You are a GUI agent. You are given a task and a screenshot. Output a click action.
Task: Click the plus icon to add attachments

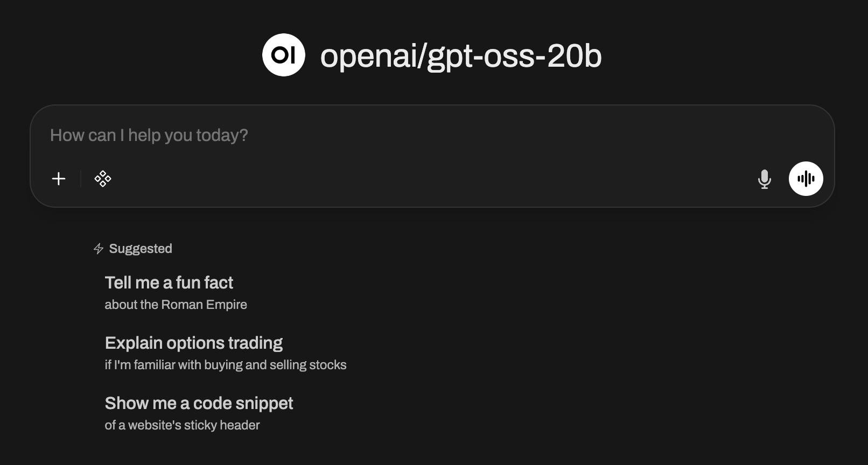[x=59, y=179]
